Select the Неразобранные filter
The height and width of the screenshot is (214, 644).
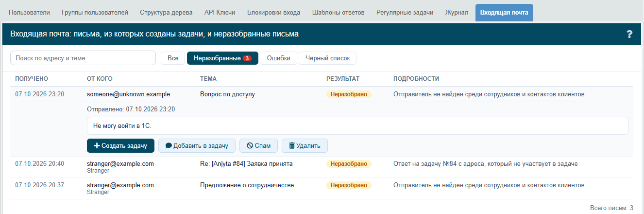222,58
